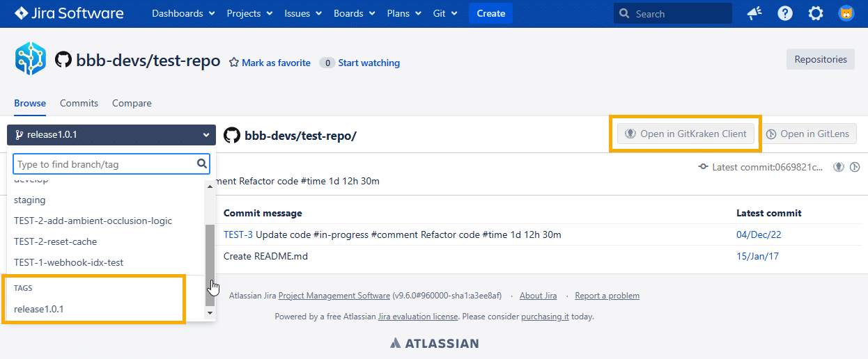Focus the top Search field

click(x=673, y=13)
